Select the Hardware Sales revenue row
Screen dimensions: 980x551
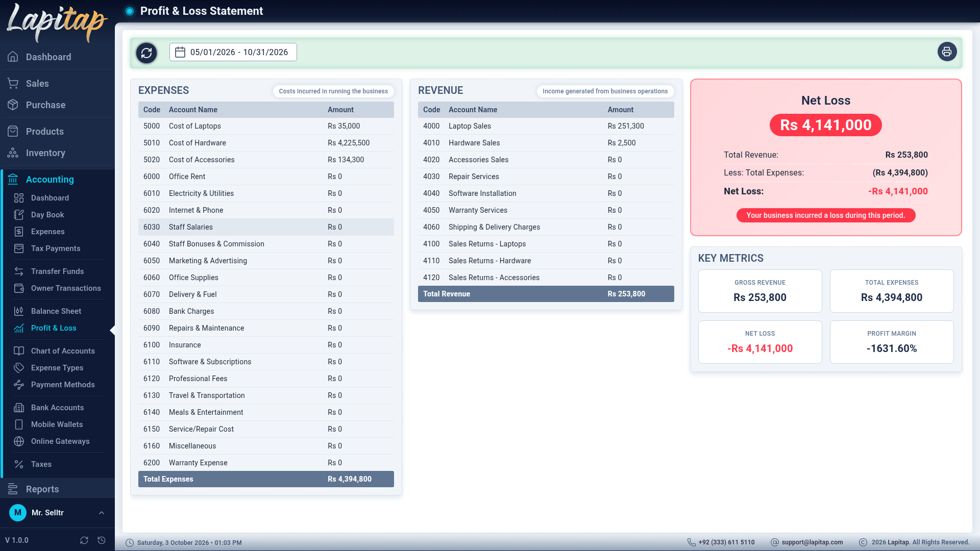[546, 143]
